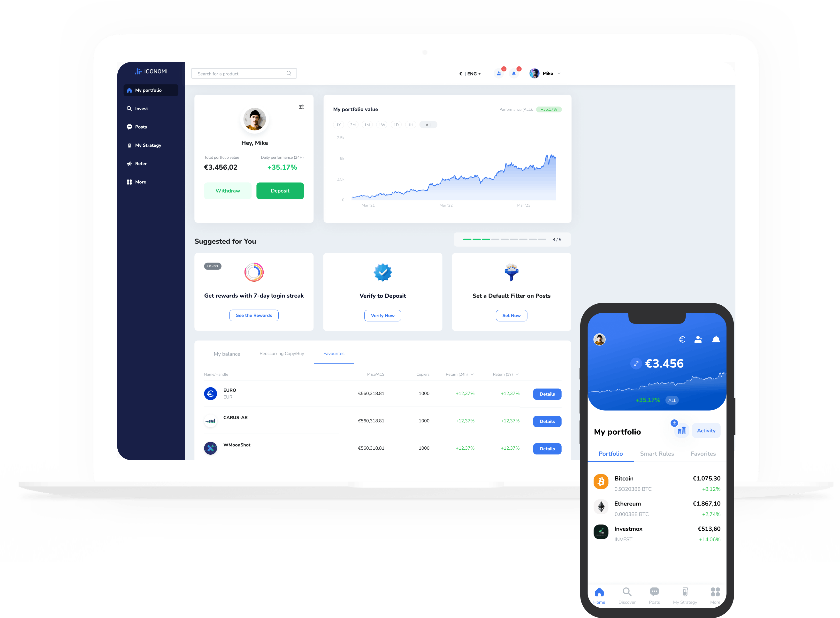The image size is (840, 618).
Task: Switch to My Balance tab
Action: [x=226, y=353]
